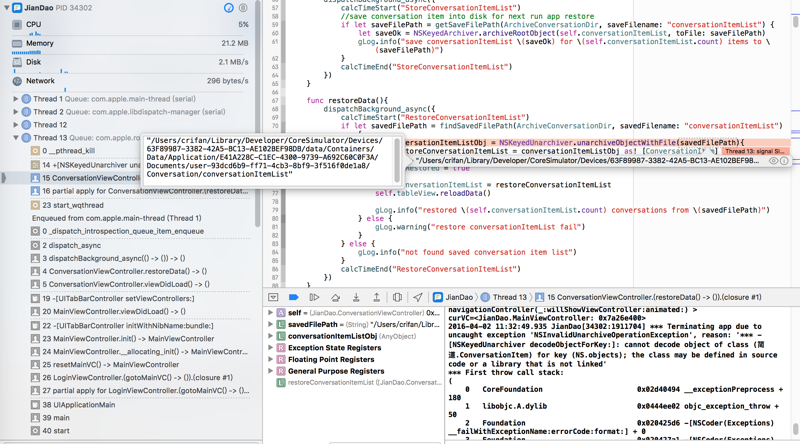Hide the debug area with toolbar button
Image resolution: width=800 pixels, height=444 pixels.
pyautogui.click(x=273, y=298)
